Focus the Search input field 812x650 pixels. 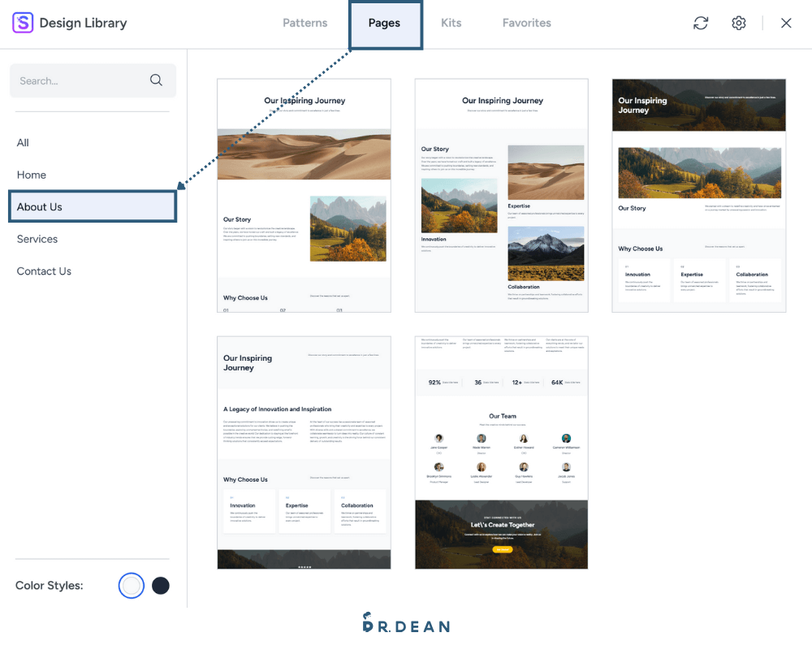coord(93,80)
